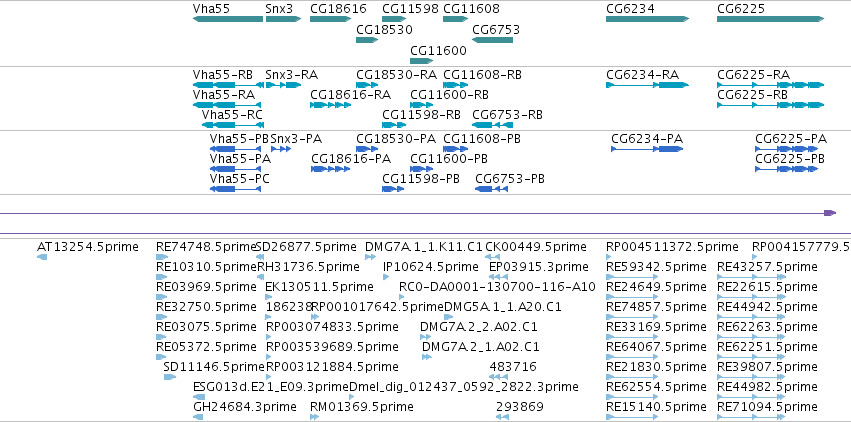Click EST RC0-DA0001-130700-116-A10

497,286
